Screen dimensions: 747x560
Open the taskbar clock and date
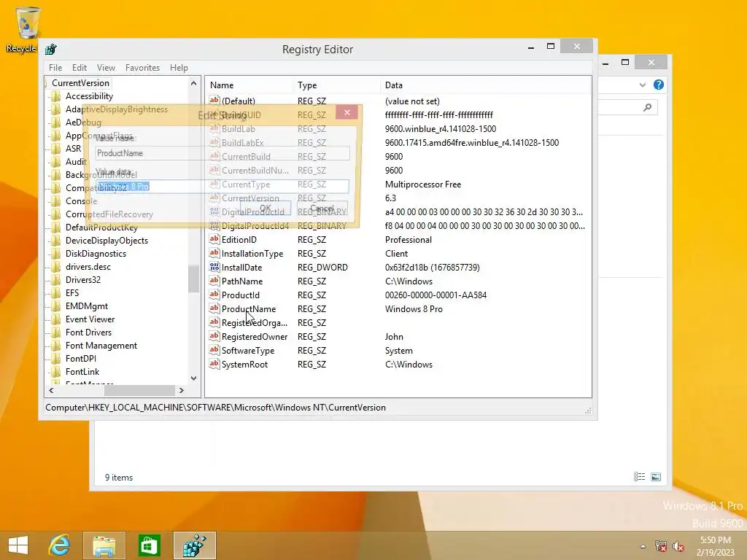tap(715, 546)
